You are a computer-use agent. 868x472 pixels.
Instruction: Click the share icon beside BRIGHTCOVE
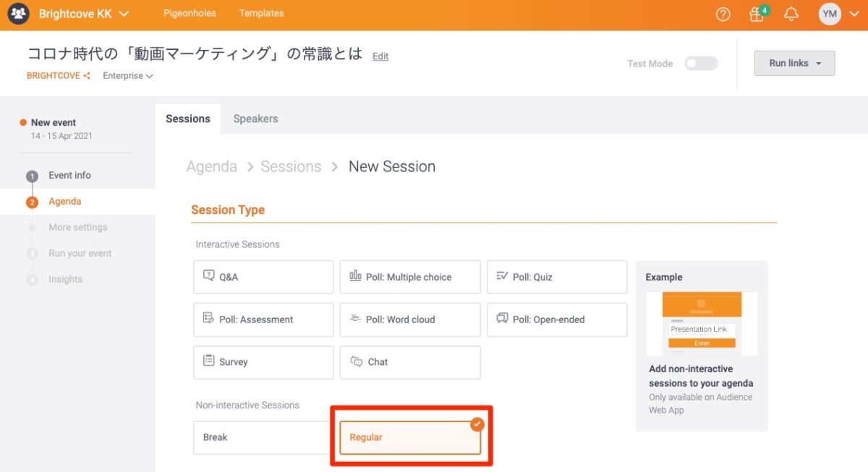click(x=87, y=76)
